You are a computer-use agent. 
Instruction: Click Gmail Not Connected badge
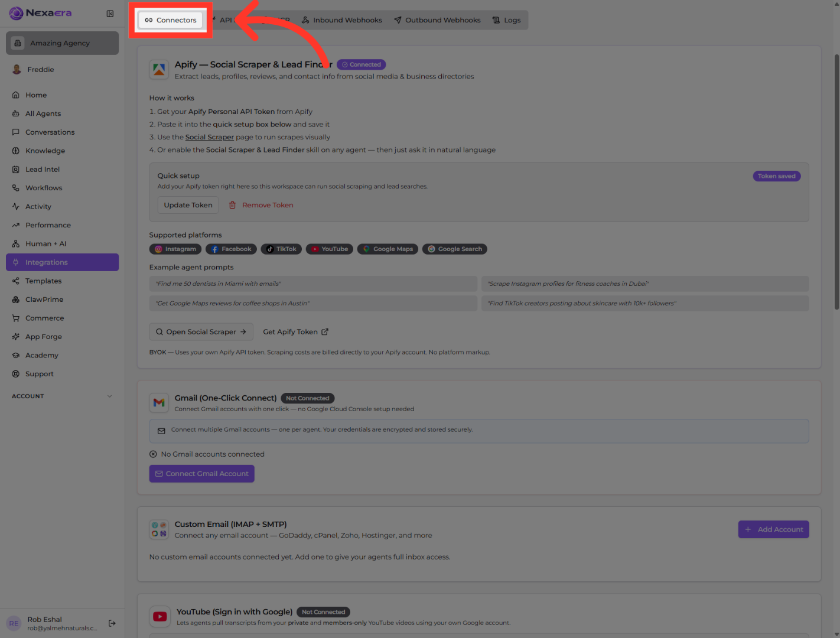[308, 398]
